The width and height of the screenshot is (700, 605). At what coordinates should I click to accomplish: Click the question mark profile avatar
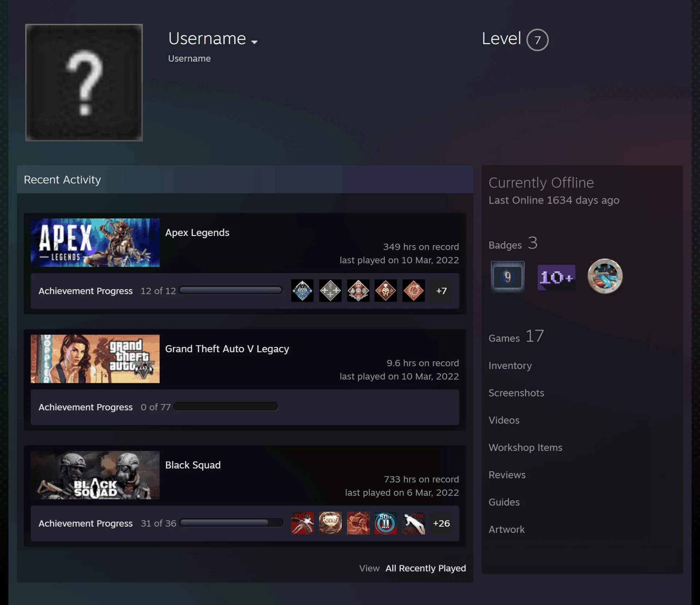(x=84, y=82)
